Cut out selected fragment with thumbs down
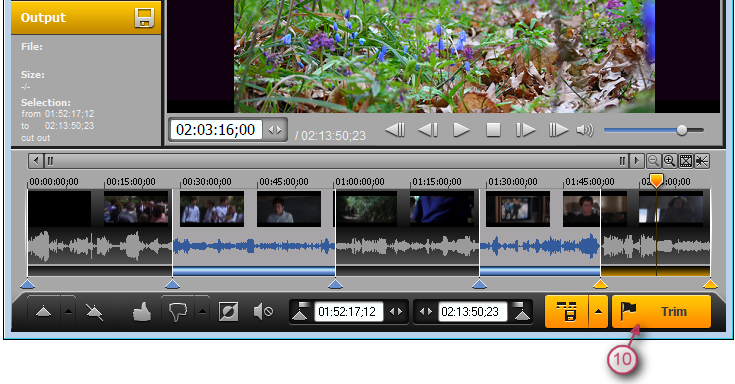 click(178, 311)
